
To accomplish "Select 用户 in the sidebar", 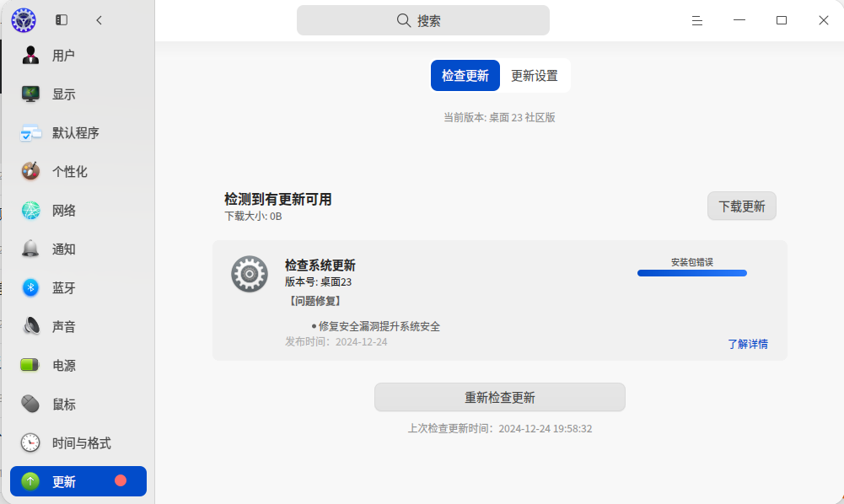I will pyautogui.click(x=78, y=55).
